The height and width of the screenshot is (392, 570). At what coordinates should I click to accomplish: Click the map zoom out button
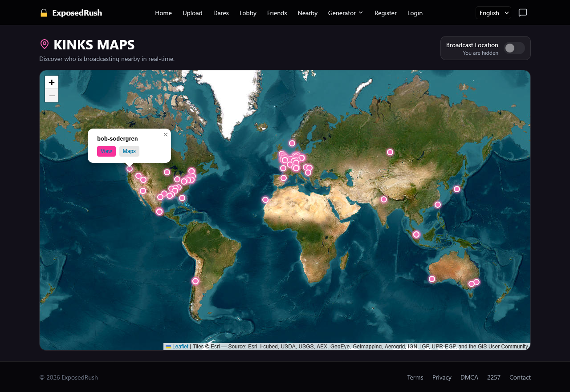pyautogui.click(x=52, y=96)
